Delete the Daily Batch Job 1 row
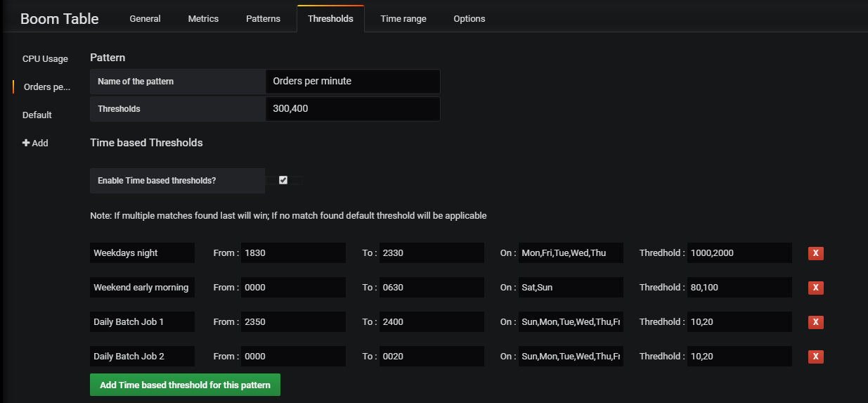The height and width of the screenshot is (403, 868). click(x=815, y=322)
